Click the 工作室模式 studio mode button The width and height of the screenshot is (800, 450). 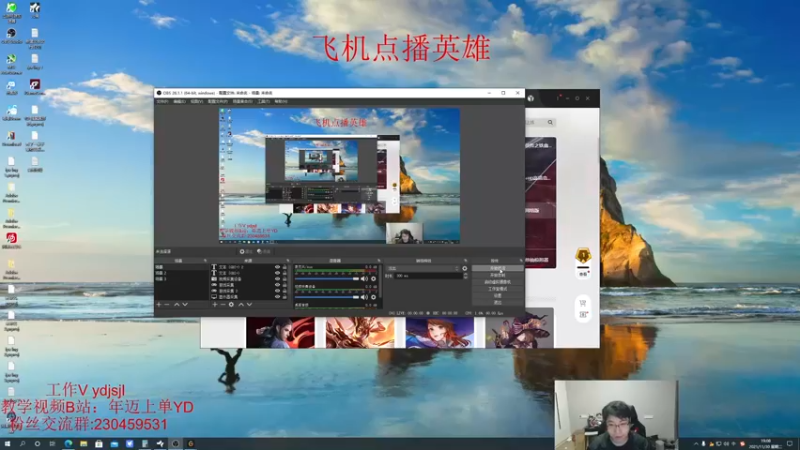point(497,289)
